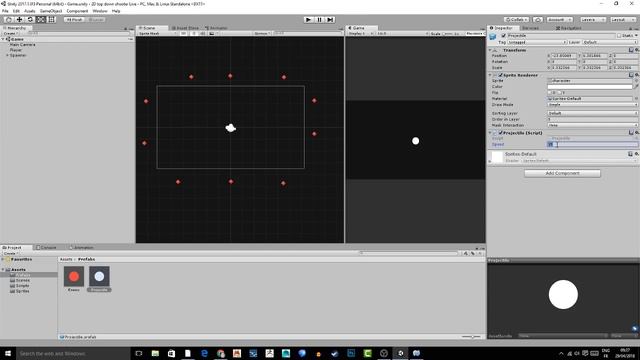Open the File menu
640x360 pixels.
[x=5, y=11]
